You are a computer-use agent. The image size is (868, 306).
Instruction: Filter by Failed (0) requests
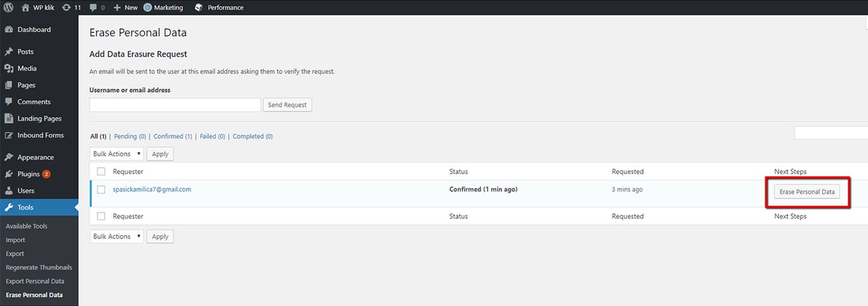[212, 136]
